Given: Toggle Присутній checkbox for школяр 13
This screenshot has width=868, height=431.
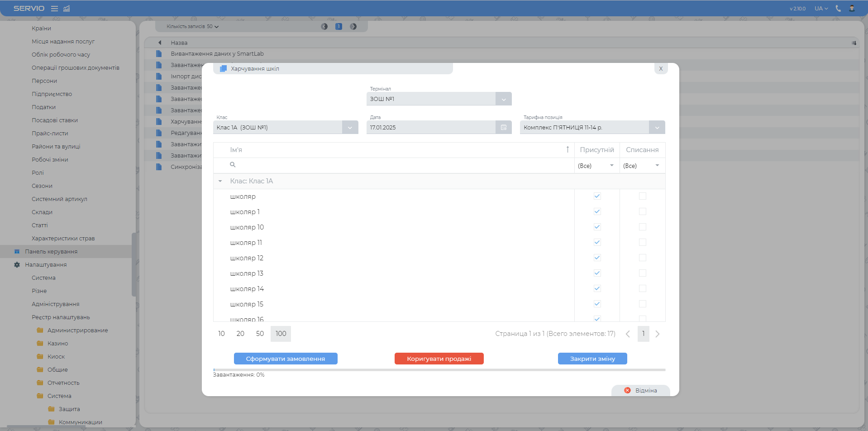Looking at the screenshot, I should click(597, 273).
